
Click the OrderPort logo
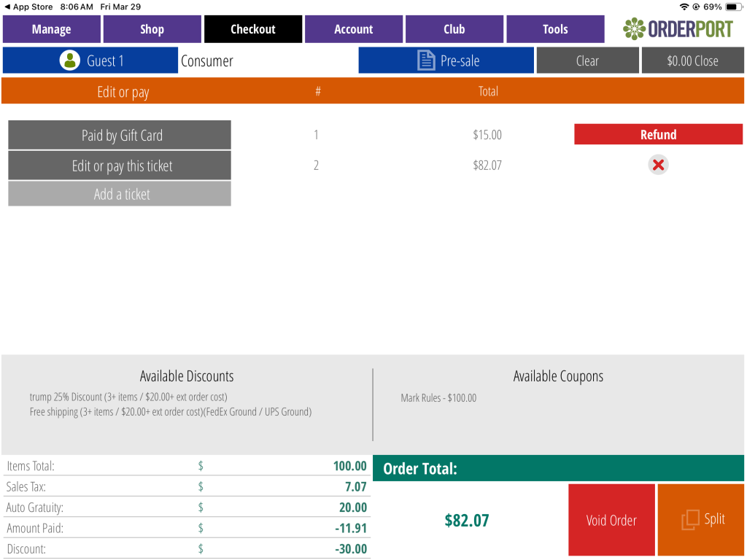coord(678,29)
